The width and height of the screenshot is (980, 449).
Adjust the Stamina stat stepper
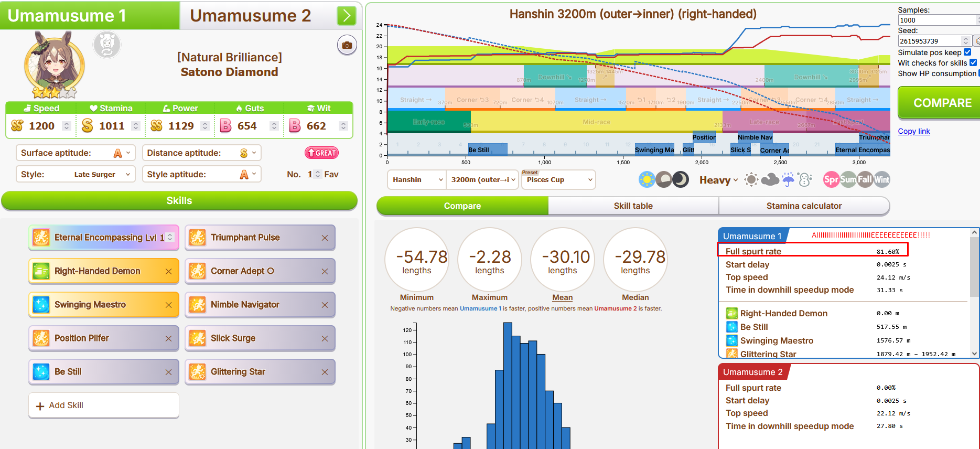click(136, 126)
